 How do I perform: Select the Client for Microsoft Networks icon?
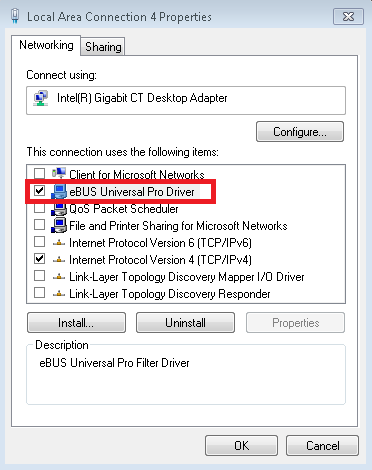pos(59,173)
